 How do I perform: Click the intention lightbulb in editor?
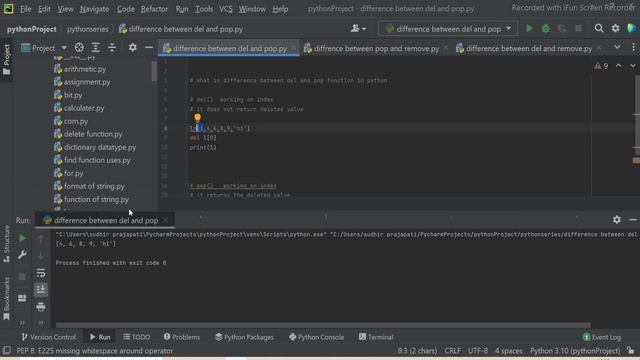(x=198, y=118)
